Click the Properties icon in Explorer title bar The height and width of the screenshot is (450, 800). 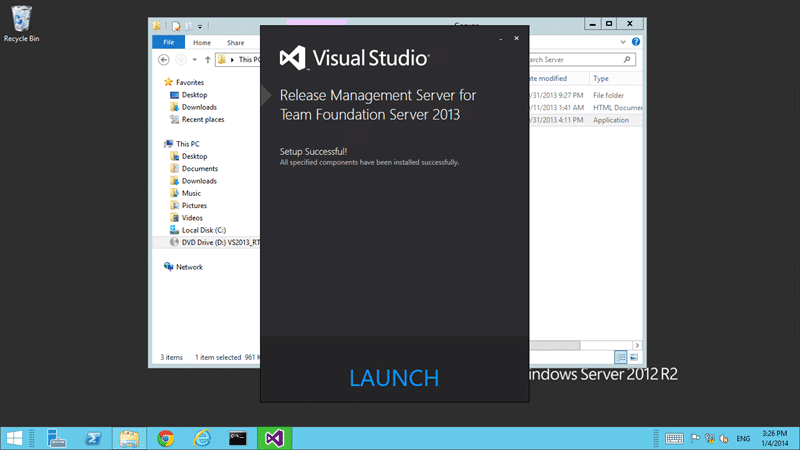(176, 26)
